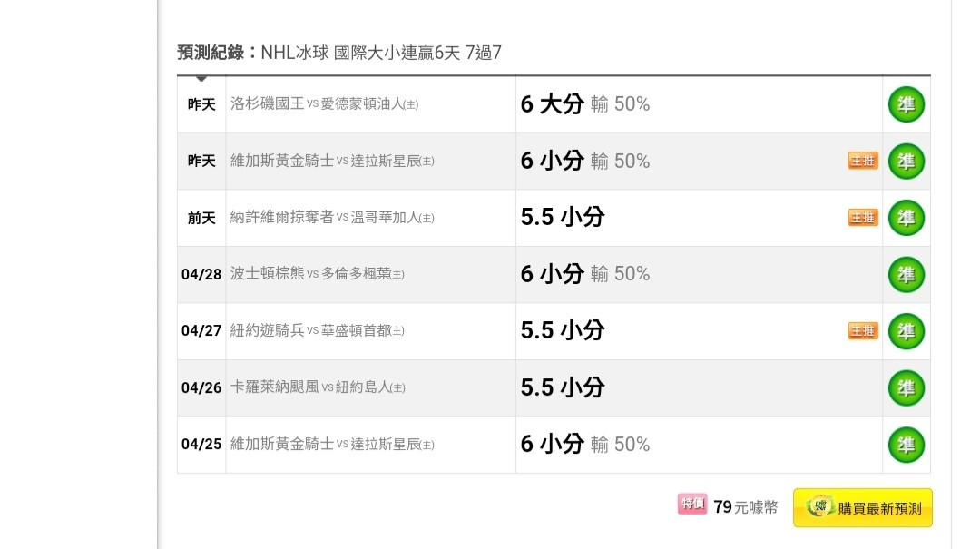Open the 卡羅萊納颶風 vs 紐約島人 matchup
The height and width of the screenshot is (549, 980).
[318, 387]
